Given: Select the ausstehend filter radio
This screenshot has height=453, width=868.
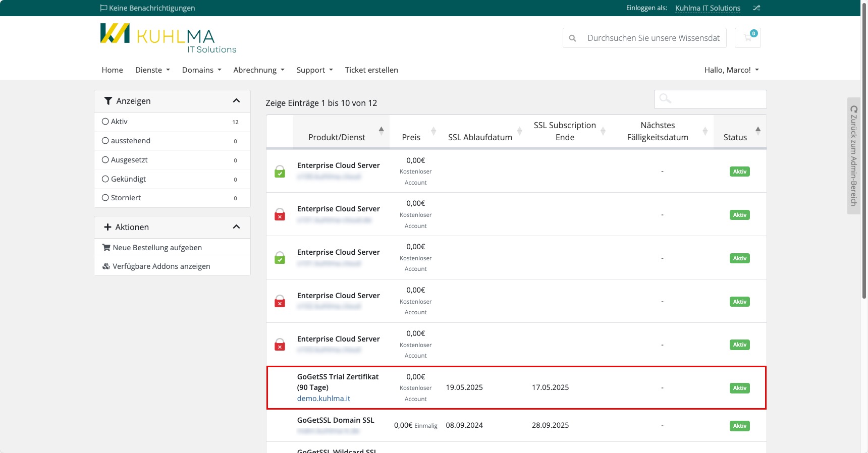Looking at the screenshot, I should tap(105, 141).
